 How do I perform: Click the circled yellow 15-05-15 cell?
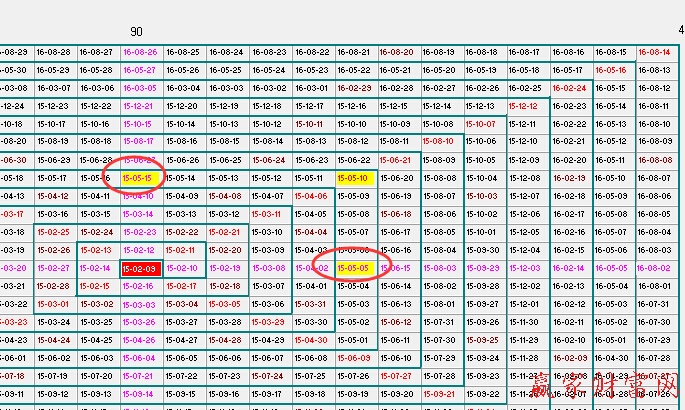click(139, 178)
